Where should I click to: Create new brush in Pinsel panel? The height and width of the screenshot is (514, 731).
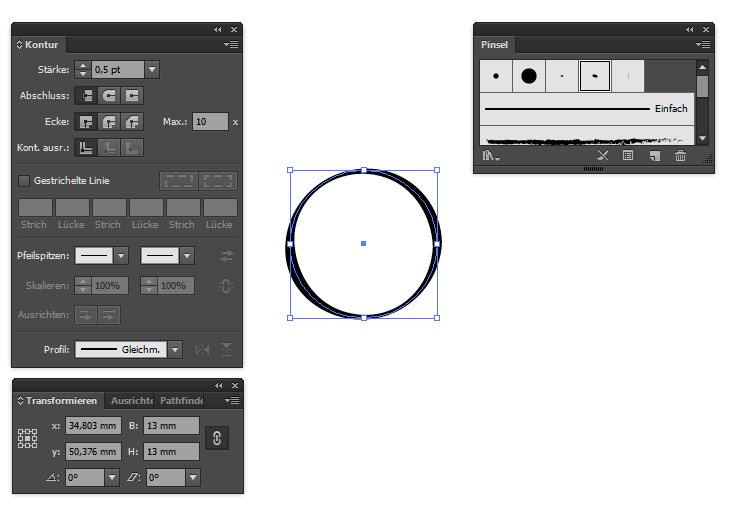655,156
